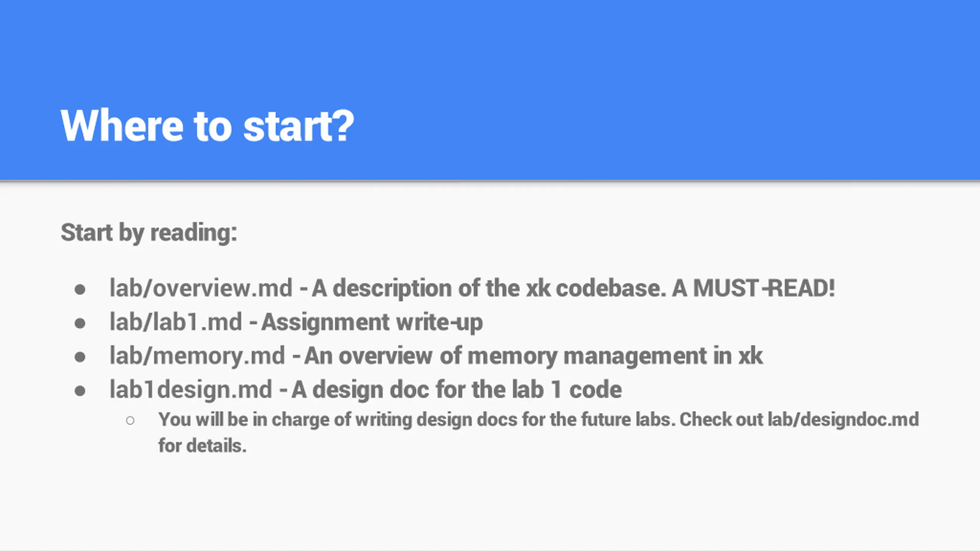
Task: Open the lab/lab1.md file name
Action: [176, 321]
